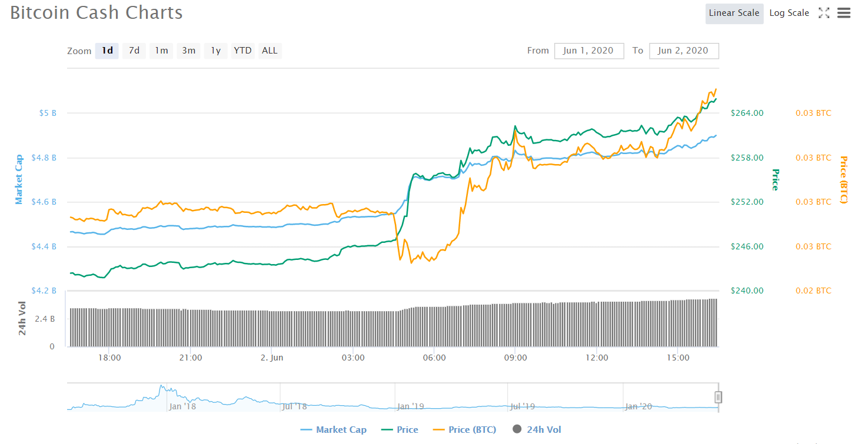Select the 1d zoom range
This screenshot has height=444, width=868.
(x=107, y=51)
